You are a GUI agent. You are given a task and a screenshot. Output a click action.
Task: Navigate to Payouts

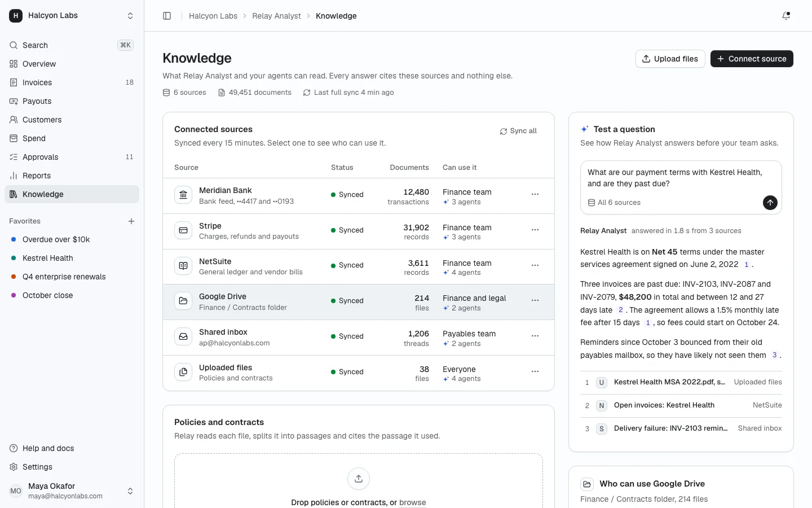click(x=72, y=101)
